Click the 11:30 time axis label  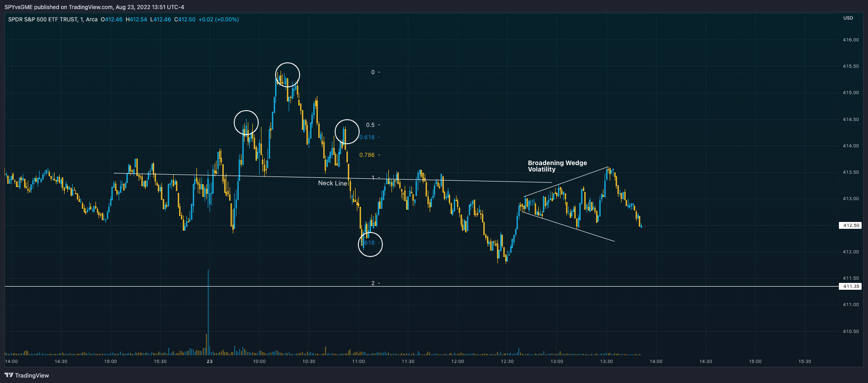[x=408, y=362]
